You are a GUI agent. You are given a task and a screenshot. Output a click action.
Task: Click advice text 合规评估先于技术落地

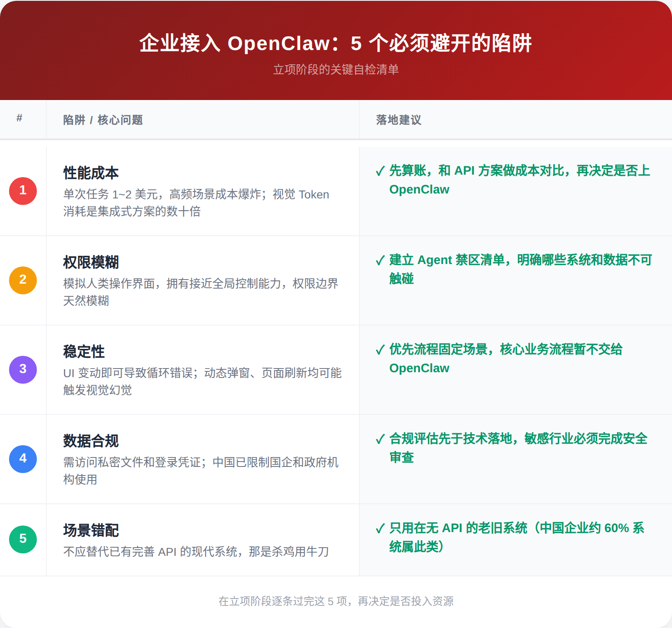coord(518,448)
